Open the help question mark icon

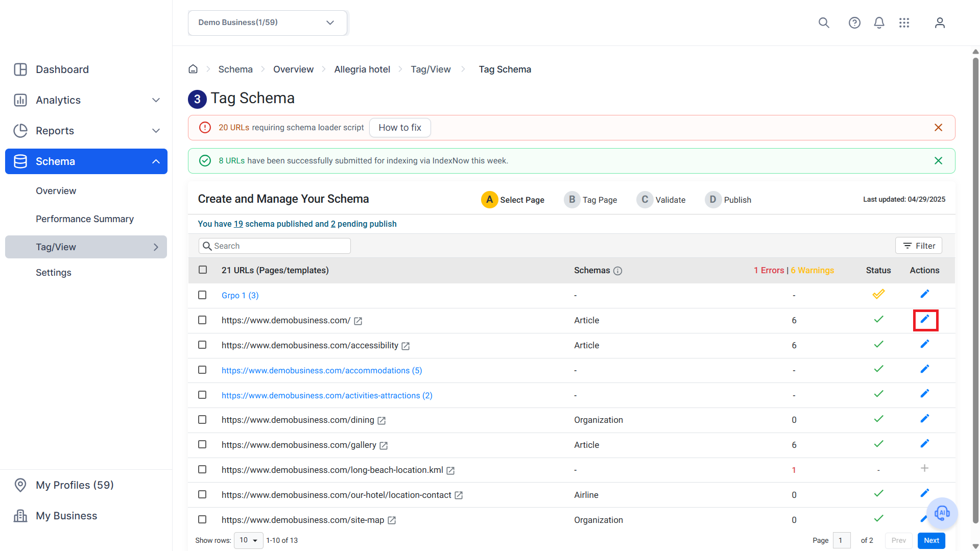(x=854, y=23)
